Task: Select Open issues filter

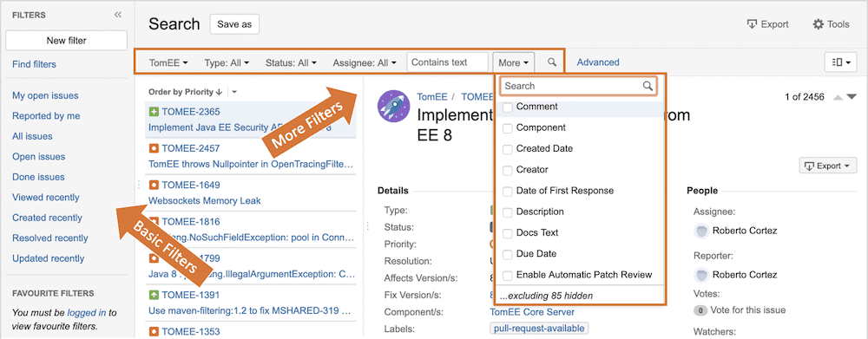Action: click(39, 157)
